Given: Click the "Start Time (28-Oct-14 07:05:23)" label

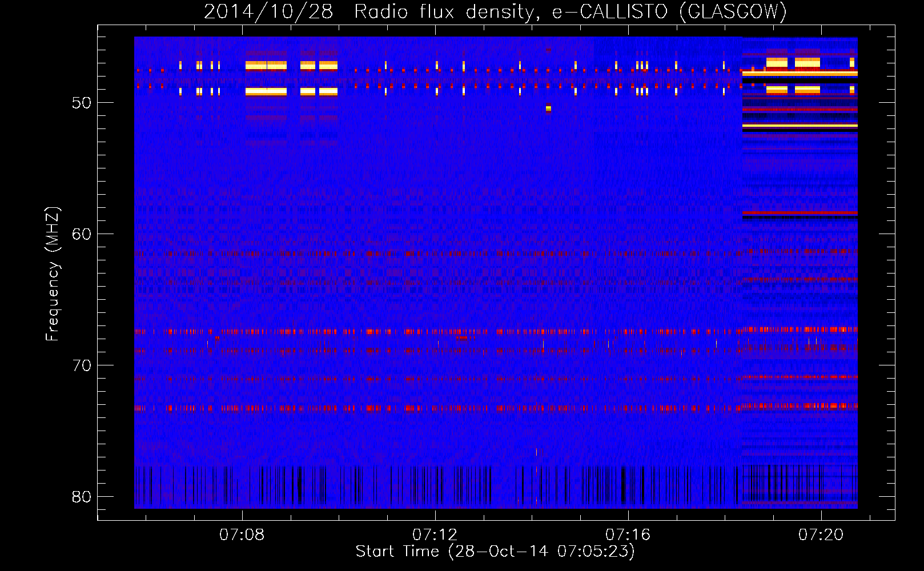Looking at the screenshot, I should (x=495, y=551).
